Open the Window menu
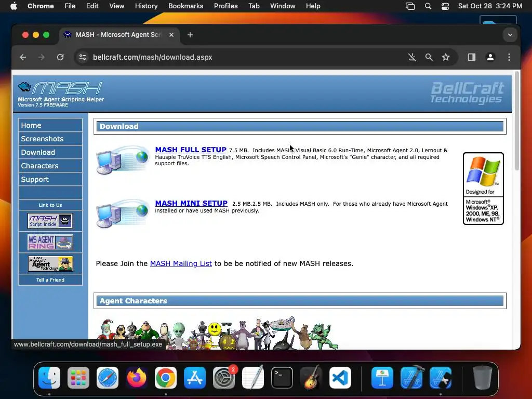Image resolution: width=532 pixels, height=399 pixels. click(x=283, y=6)
